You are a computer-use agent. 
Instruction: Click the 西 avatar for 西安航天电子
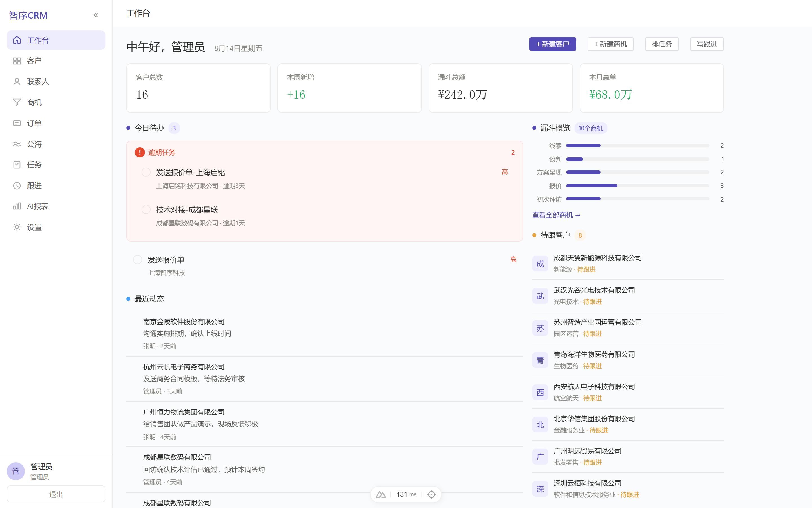click(x=540, y=392)
